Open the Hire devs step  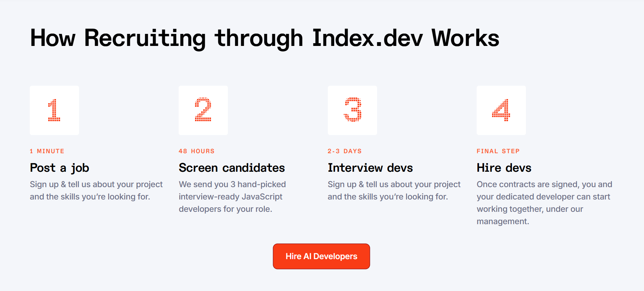pyautogui.click(x=504, y=168)
